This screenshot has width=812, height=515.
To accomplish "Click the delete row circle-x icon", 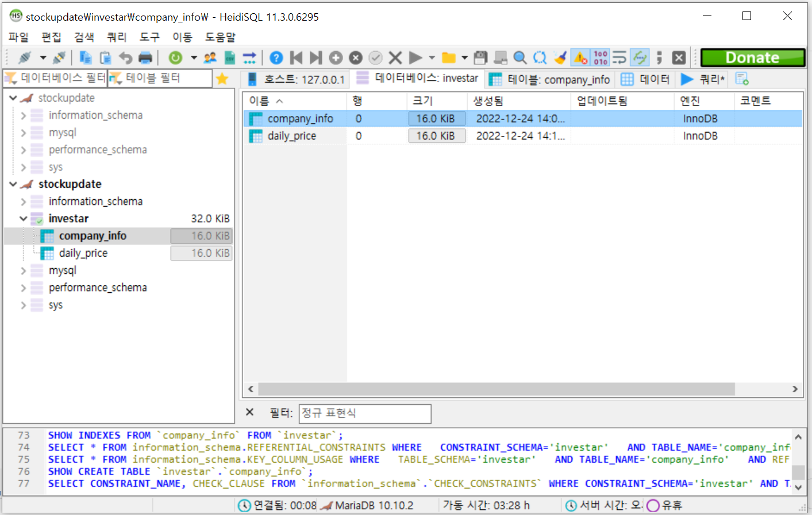I will [356, 57].
